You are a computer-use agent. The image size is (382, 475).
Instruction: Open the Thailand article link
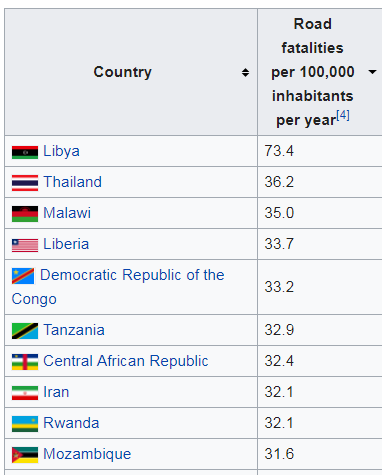click(x=73, y=182)
